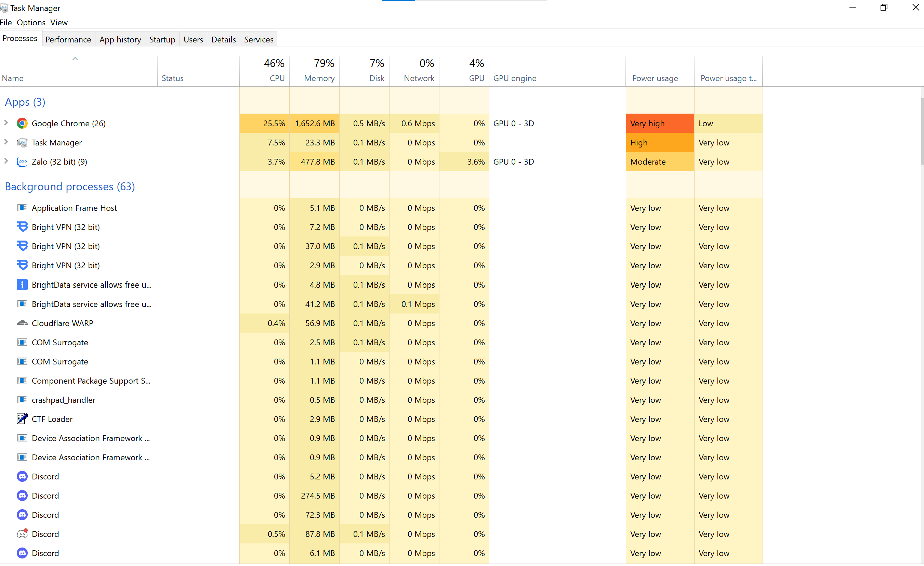
Task: Switch to the Performance tab
Action: pyautogui.click(x=68, y=39)
